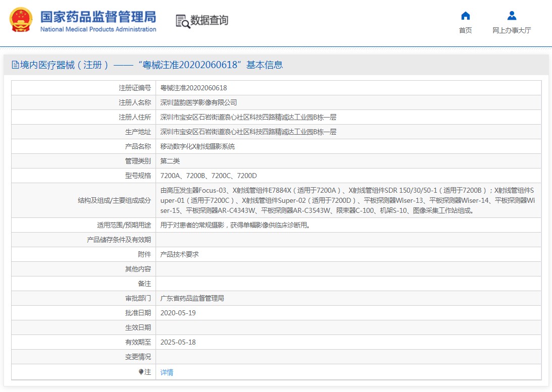Click National Medical Products Administration English text
552x392 pixels.
[98, 29]
